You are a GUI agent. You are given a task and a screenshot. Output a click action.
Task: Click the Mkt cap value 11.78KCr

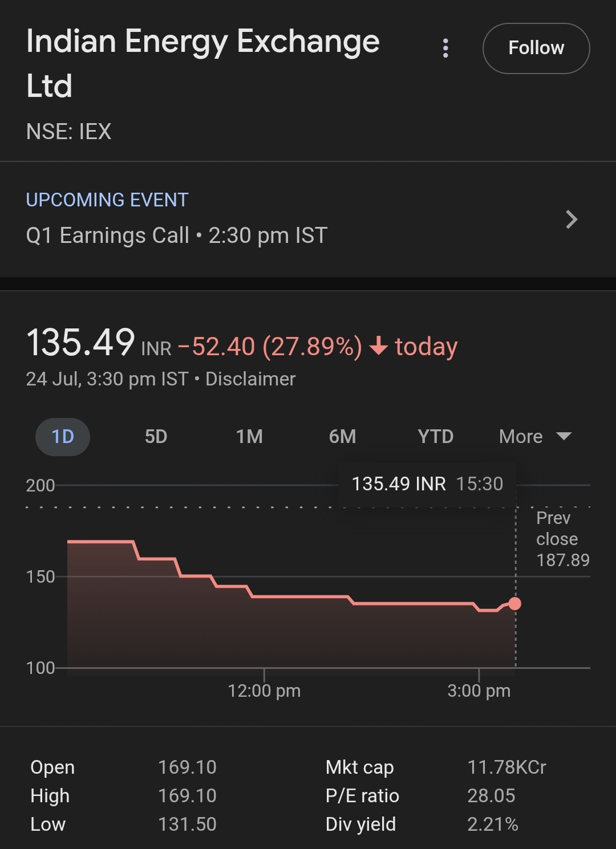click(506, 767)
